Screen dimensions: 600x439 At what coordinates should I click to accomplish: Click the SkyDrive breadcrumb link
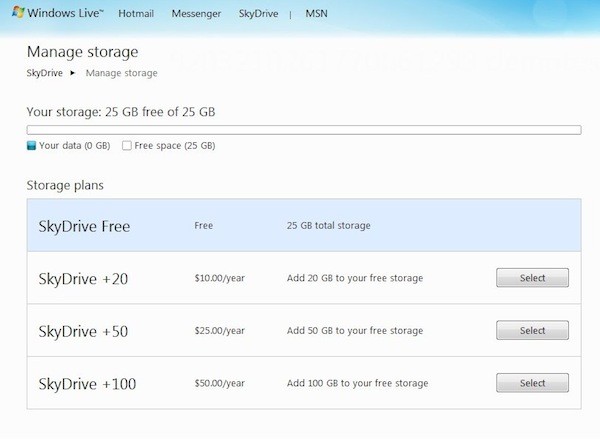[44, 73]
